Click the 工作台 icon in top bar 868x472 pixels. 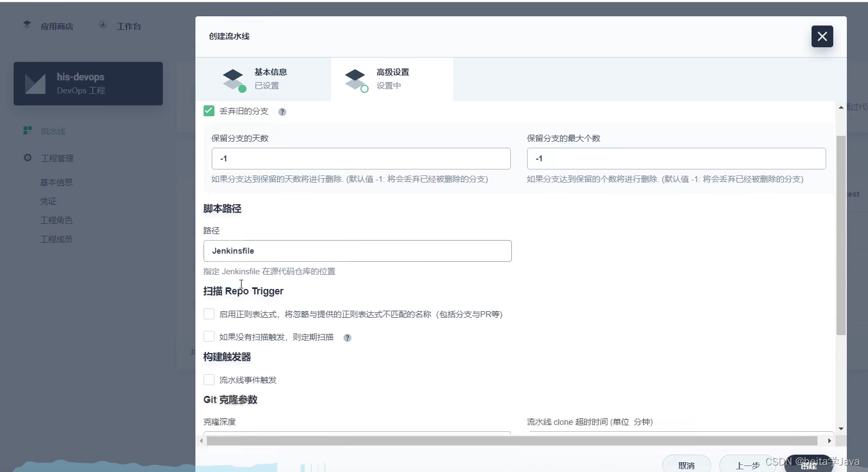[x=103, y=24]
